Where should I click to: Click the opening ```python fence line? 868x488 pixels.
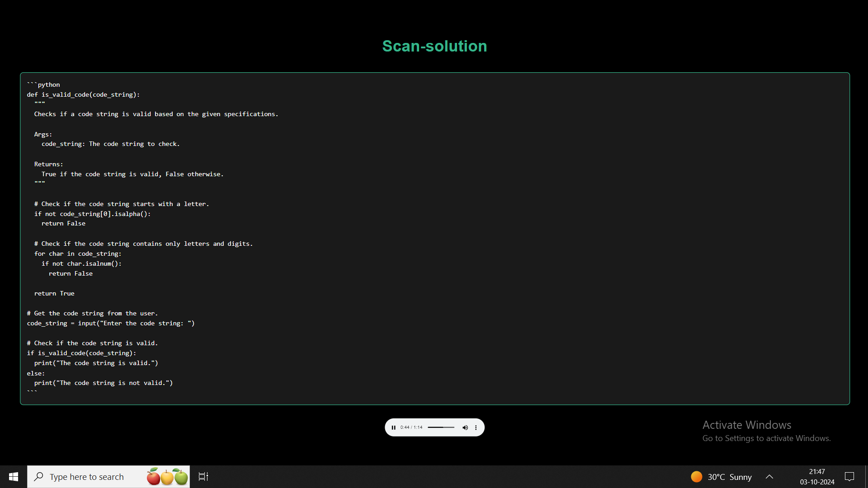coord(43,84)
